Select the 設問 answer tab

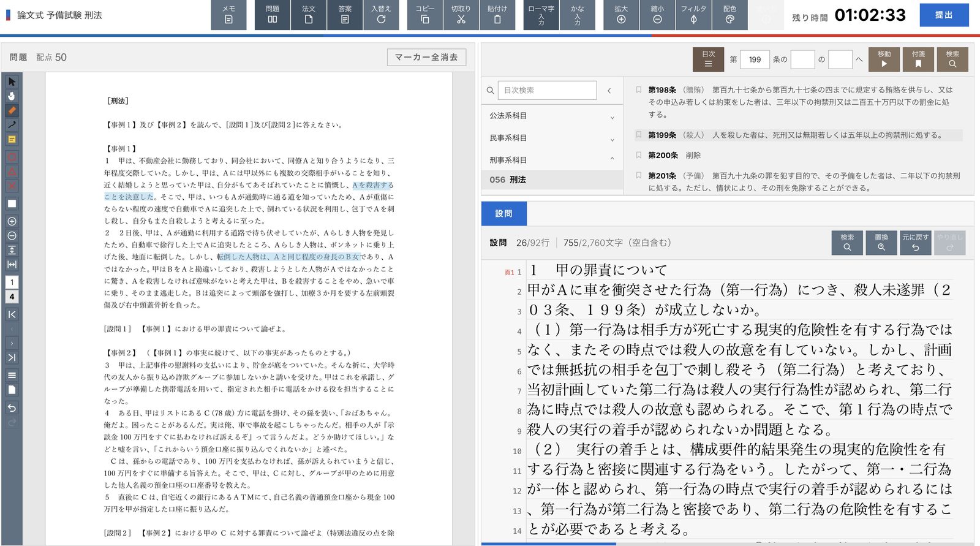click(503, 213)
